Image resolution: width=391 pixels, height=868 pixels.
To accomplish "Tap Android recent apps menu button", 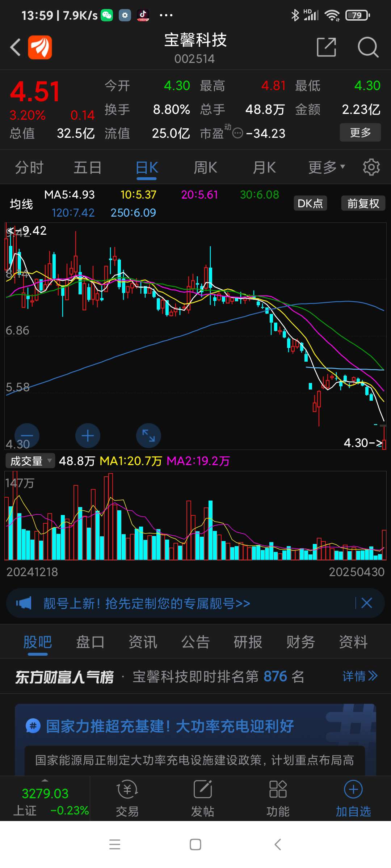I will pyautogui.click(x=115, y=844).
